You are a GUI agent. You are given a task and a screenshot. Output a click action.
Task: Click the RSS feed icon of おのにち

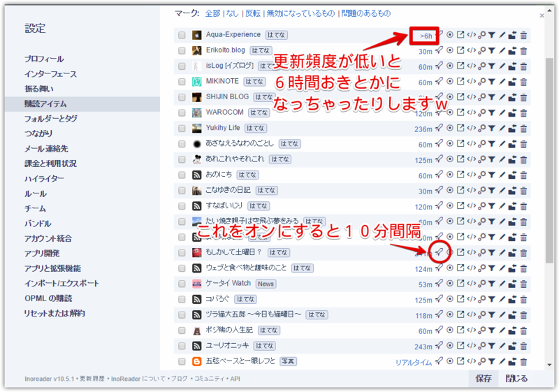tap(197, 175)
